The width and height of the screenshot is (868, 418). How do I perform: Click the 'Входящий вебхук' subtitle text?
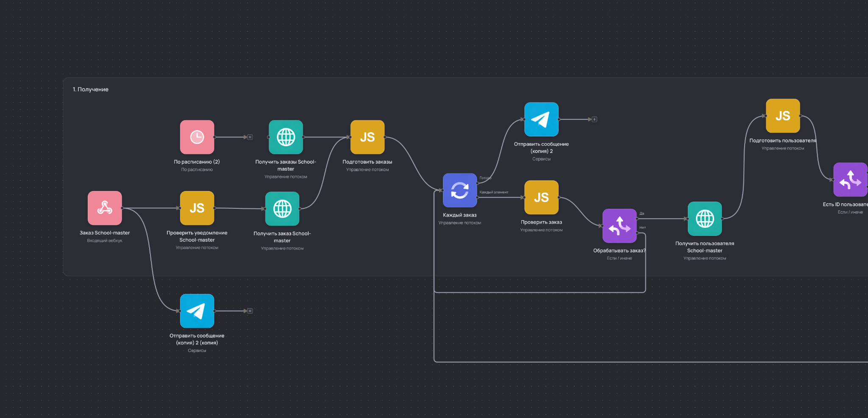pyautogui.click(x=105, y=241)
